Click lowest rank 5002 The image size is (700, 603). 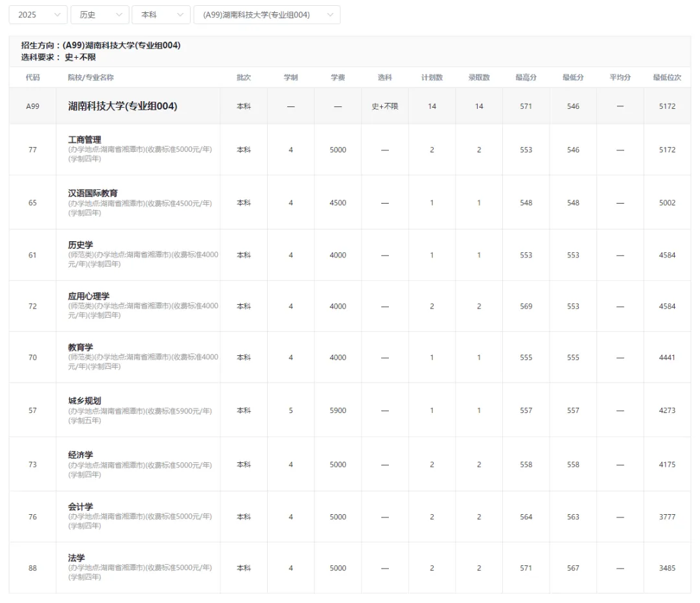667,203
